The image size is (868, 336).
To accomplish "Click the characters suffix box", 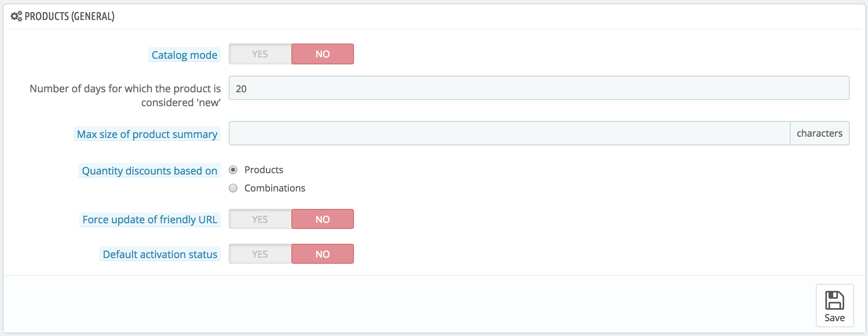I will click(x=819, y=133).
